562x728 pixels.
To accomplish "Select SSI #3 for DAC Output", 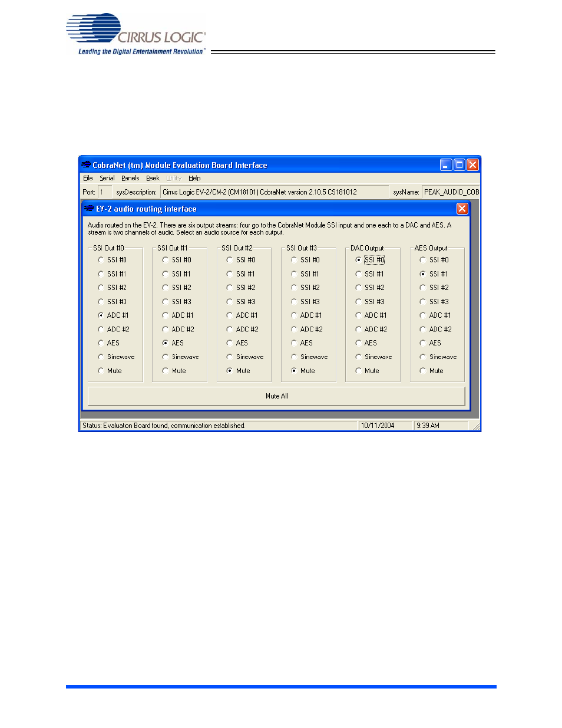I will (x=370, y=302).
